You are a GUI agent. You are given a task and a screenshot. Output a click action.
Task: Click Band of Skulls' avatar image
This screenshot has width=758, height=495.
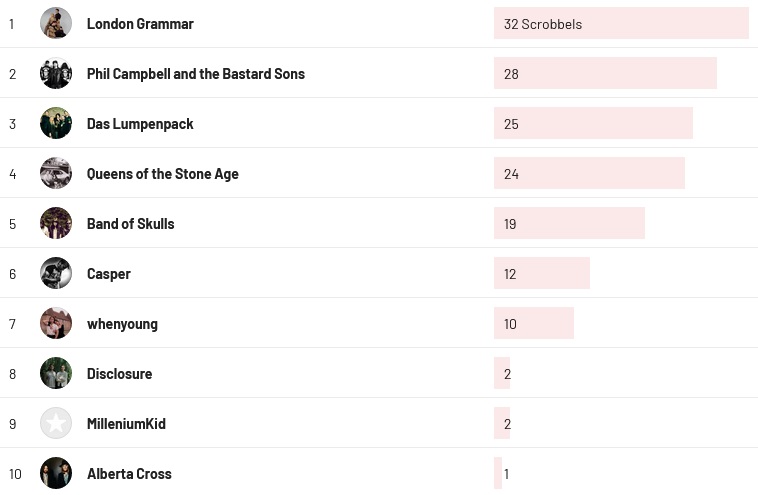[56, 223]
